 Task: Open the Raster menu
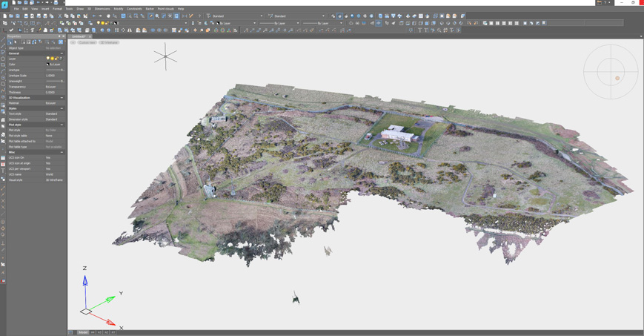pos(150,9)
